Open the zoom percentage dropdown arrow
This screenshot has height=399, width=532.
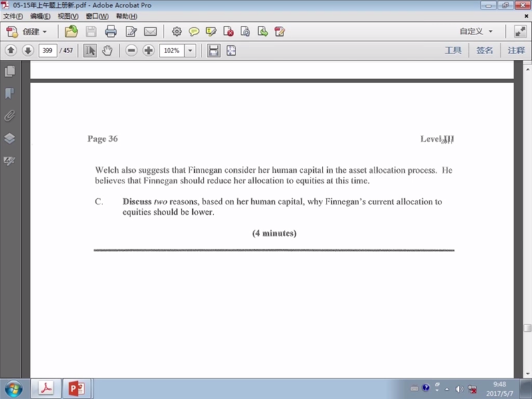190,51
